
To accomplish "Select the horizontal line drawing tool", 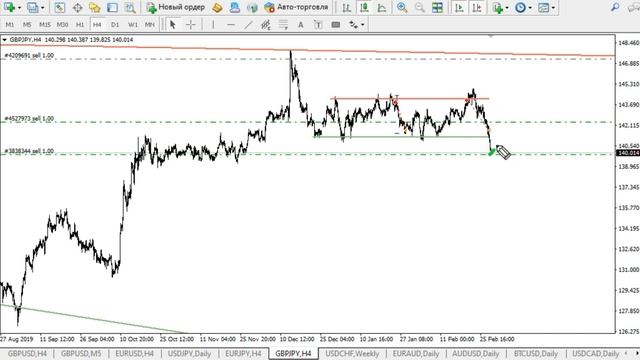I will point(231,25).
